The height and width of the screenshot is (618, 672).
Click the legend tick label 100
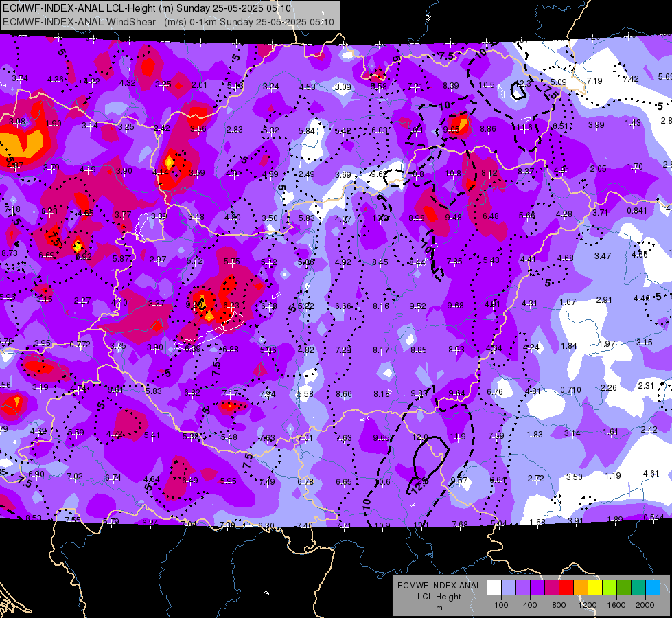tap(501, 605)
